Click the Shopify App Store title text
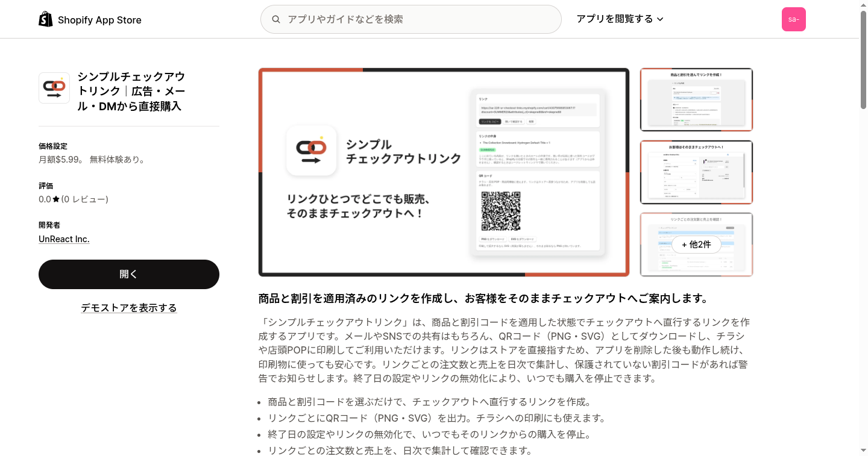Screen dimensions: 868x456 (99, 20)
